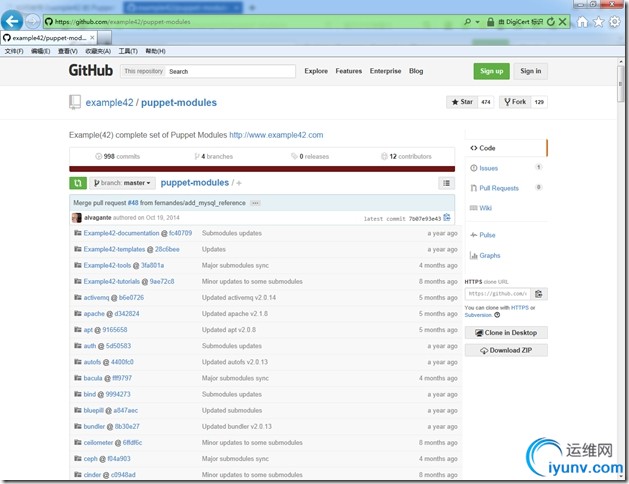Open the 编辑(E) menu

(x=41, y=51)
